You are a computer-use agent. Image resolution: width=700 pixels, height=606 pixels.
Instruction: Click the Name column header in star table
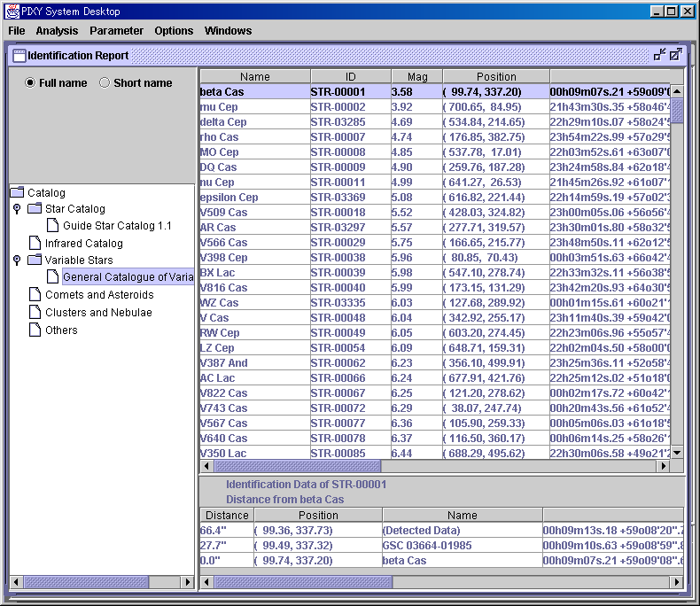(255, 77)
